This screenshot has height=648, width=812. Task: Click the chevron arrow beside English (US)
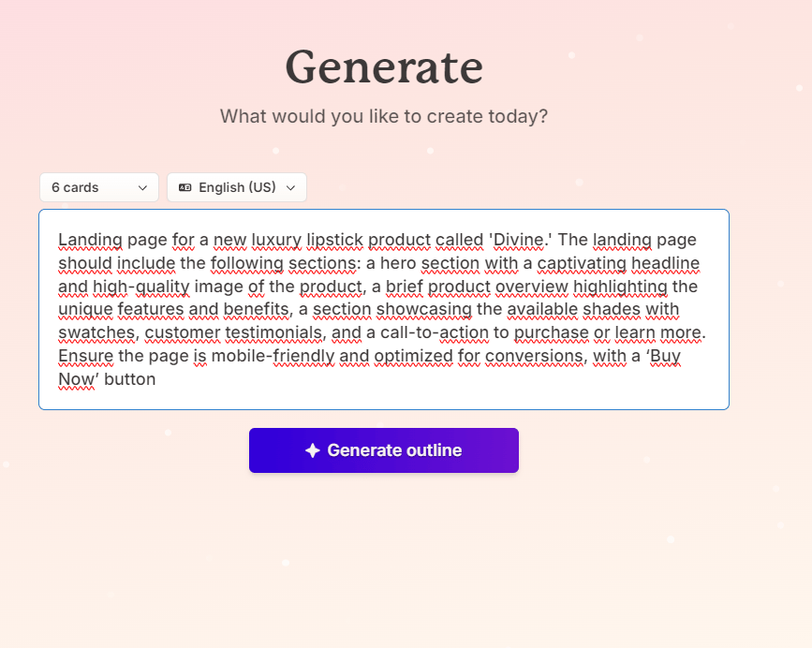[290, 187]
